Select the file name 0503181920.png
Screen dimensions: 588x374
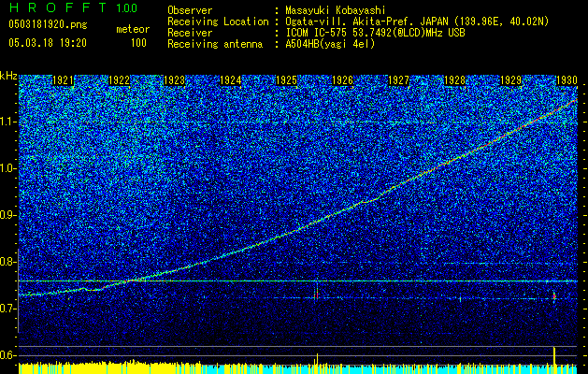pyautogui.click(x=48, y=24)
